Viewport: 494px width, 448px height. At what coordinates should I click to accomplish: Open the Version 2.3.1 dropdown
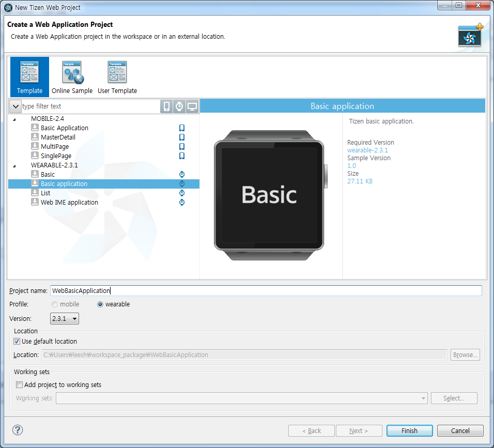coord(65,319)
